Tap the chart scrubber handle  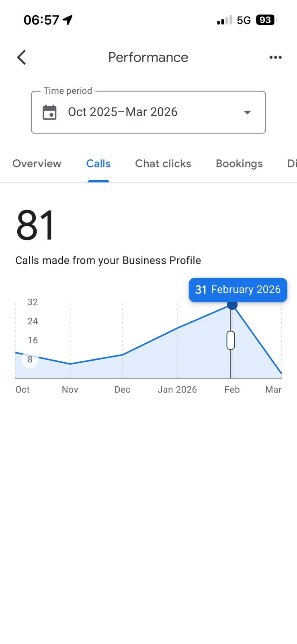click(231, 340)
